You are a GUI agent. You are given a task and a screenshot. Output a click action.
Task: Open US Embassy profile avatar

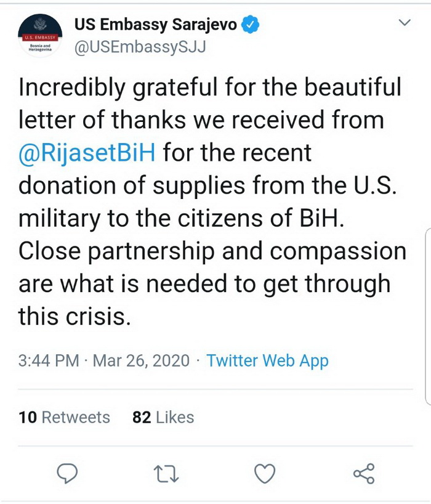click(40, 35)
